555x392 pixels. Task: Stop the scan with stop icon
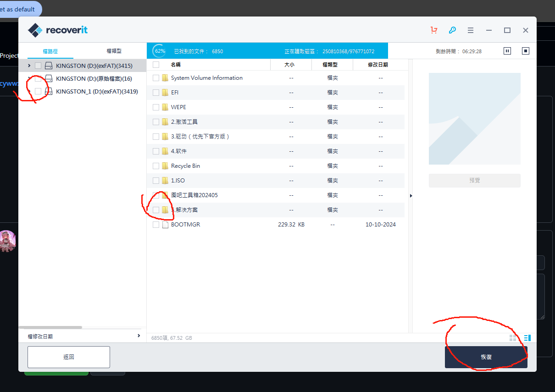[526, 51]
